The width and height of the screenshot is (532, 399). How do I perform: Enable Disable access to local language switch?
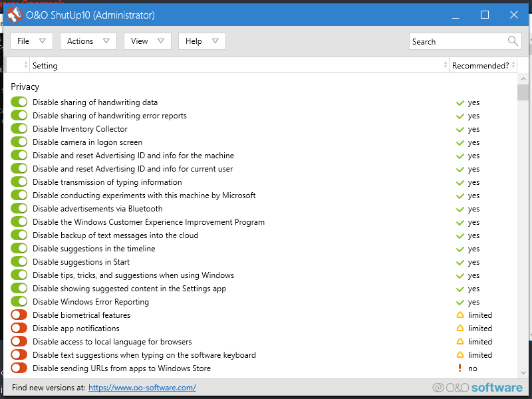(x=19, y=341)
